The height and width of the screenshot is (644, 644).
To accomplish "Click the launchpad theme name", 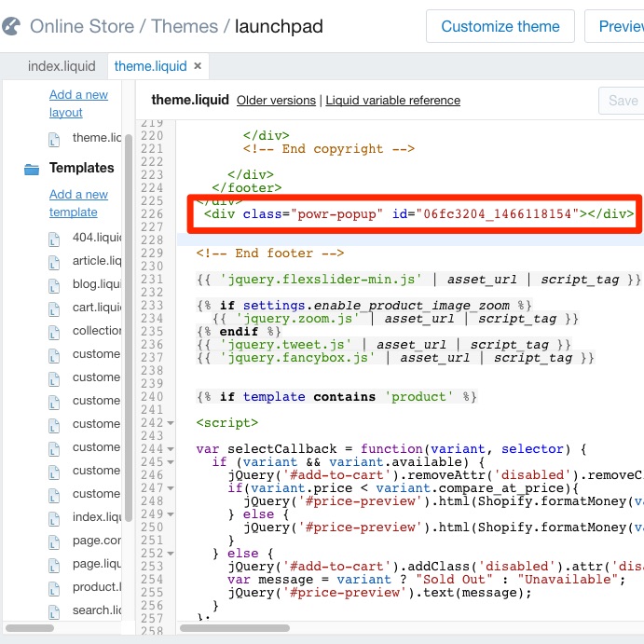I will pos(279,26).
